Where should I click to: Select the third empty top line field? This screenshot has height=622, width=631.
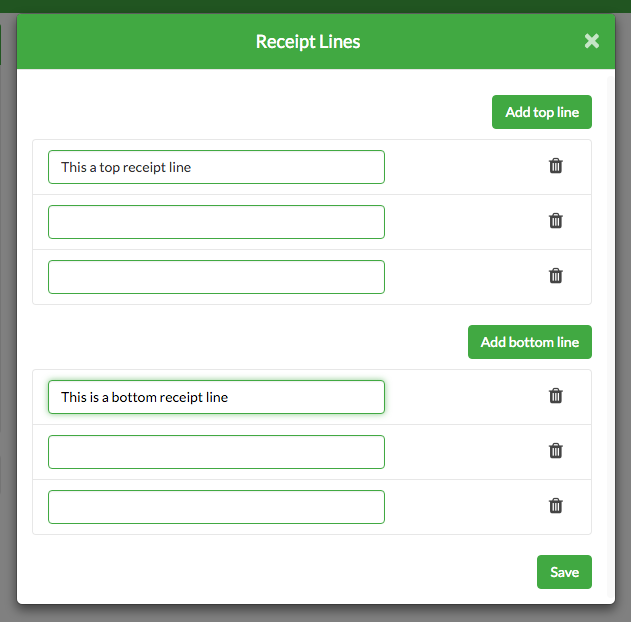pyautogui.click(x=217, y=277)
